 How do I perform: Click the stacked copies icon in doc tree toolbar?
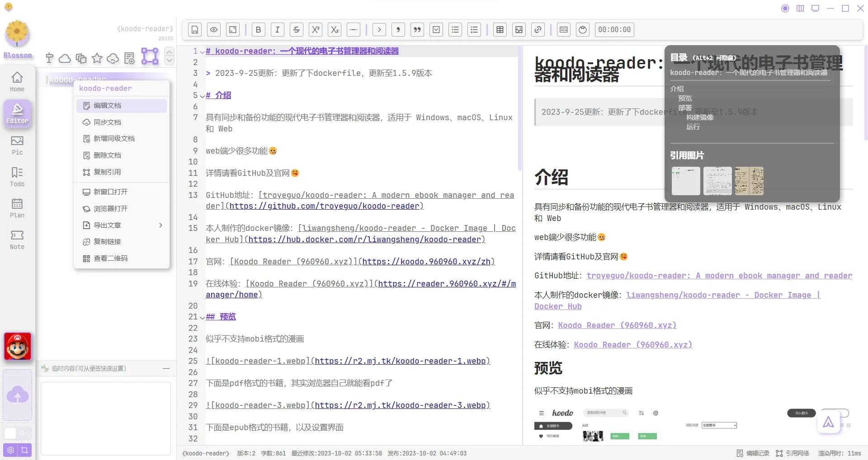81,58
